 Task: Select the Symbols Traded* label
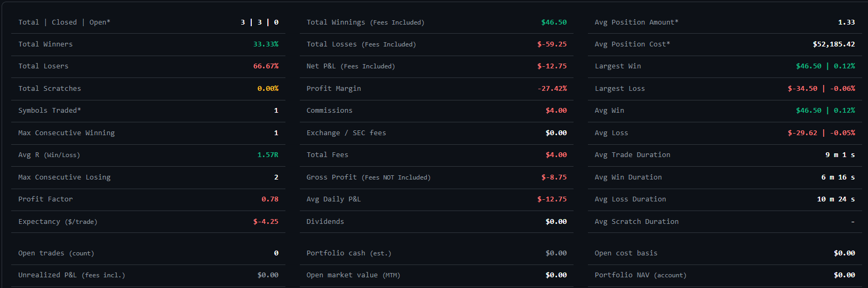click(50, 111)
